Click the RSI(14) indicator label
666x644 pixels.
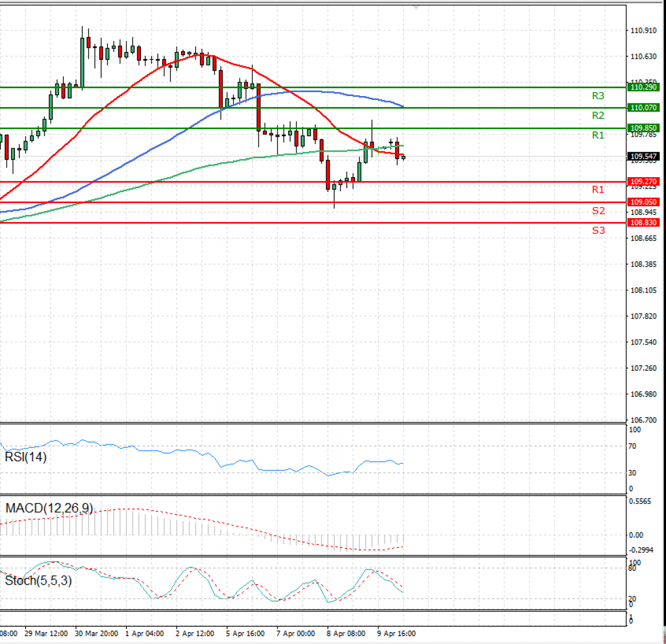[26, 457]
